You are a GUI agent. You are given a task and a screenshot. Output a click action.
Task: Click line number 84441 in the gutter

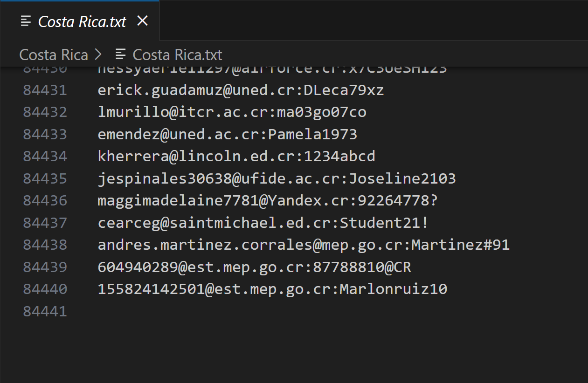pyautogui.click(x=45, y=311)
